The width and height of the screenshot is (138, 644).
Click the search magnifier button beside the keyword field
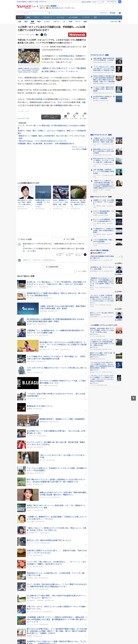pos(49,13)
